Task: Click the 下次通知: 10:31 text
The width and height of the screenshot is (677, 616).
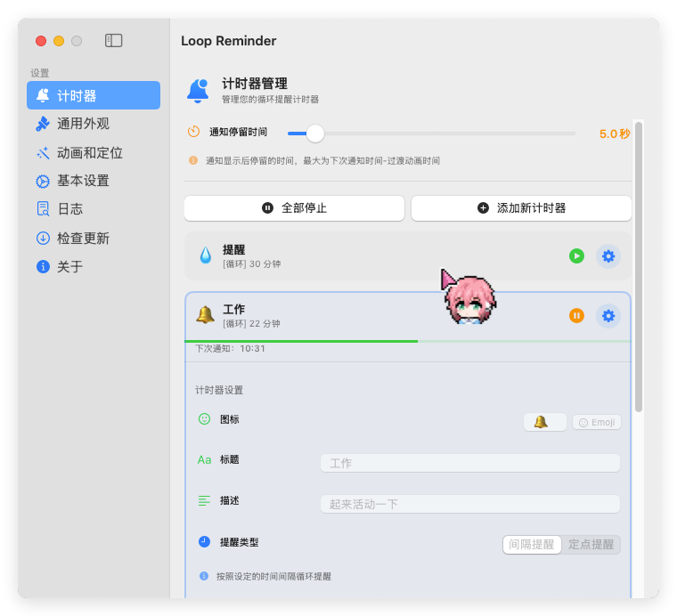Action: [x=230, y=349]
